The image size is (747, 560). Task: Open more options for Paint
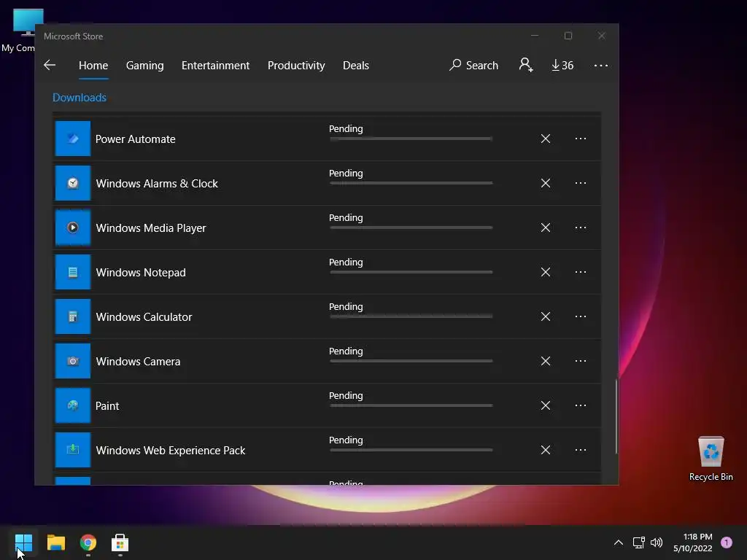580,405
